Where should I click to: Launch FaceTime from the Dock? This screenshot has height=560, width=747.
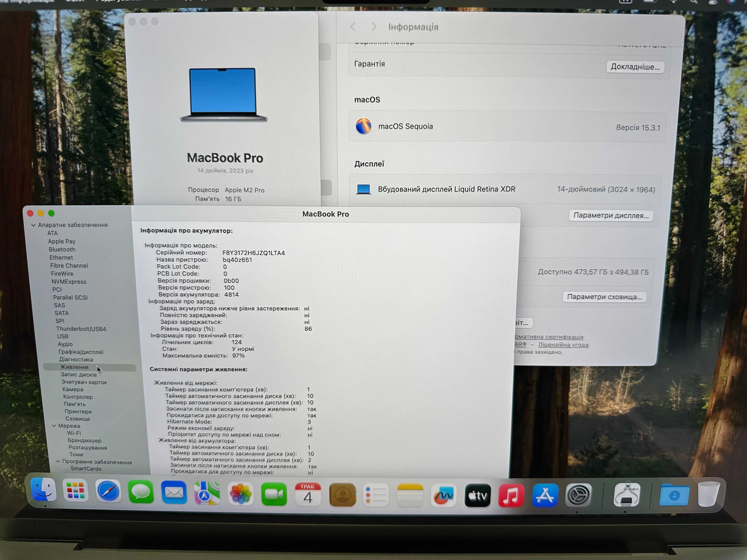point(274,494)
